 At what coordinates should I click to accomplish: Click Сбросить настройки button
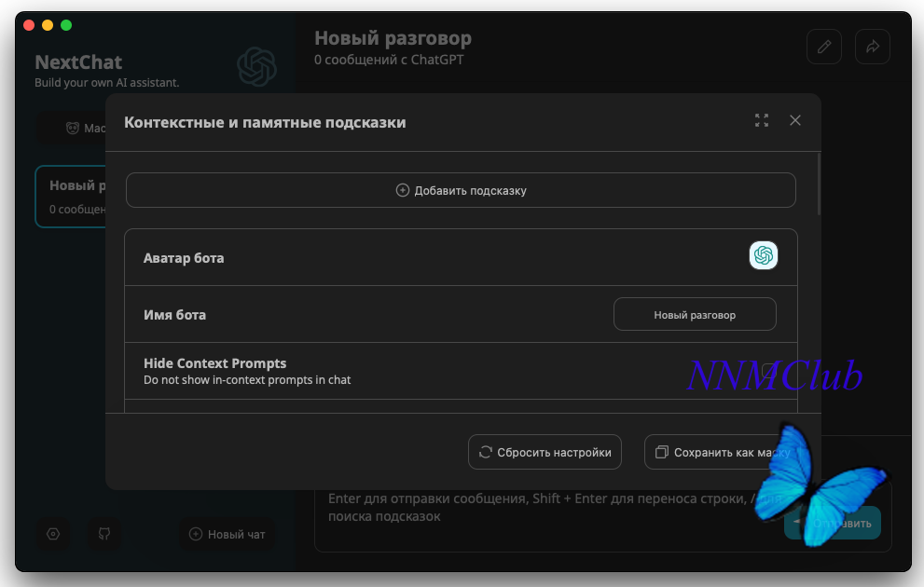545,452
